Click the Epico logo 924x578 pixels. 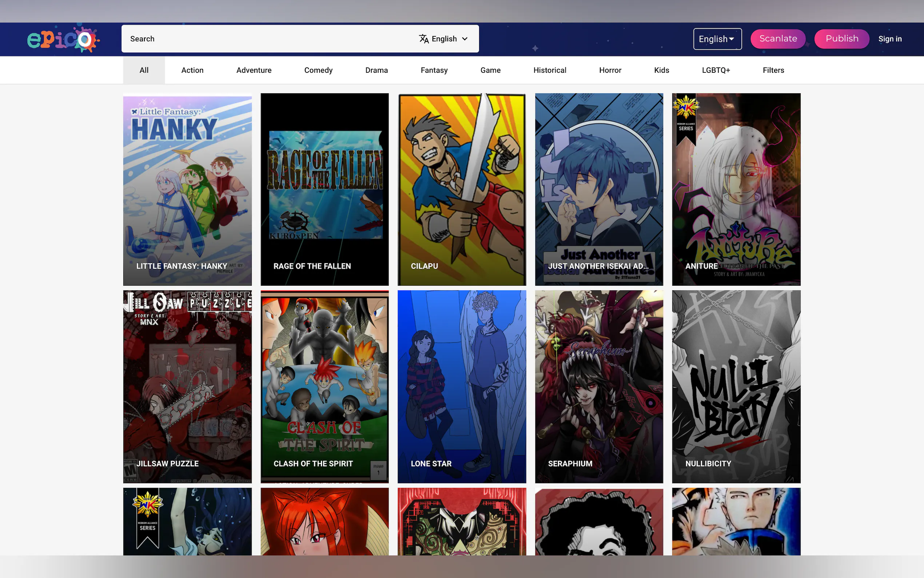click(x=63, y=39)
